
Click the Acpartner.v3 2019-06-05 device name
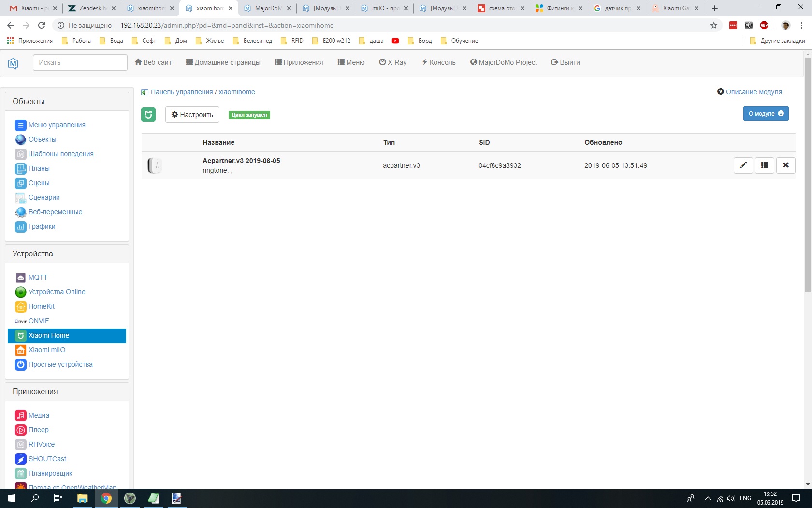coord(241,161)
